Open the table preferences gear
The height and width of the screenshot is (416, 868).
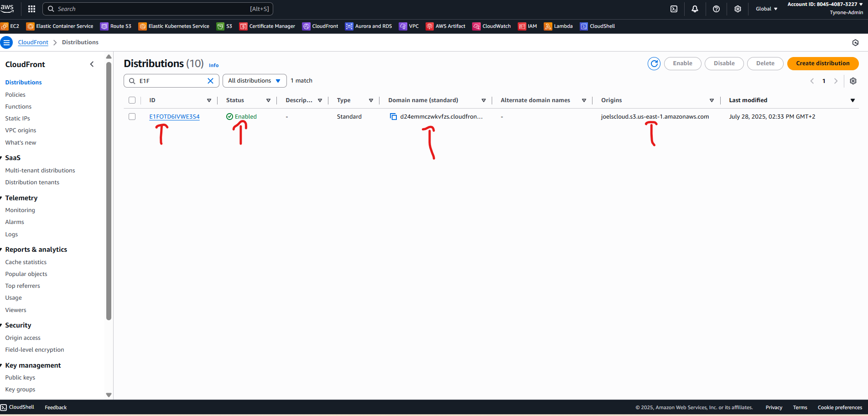point(853,81)
